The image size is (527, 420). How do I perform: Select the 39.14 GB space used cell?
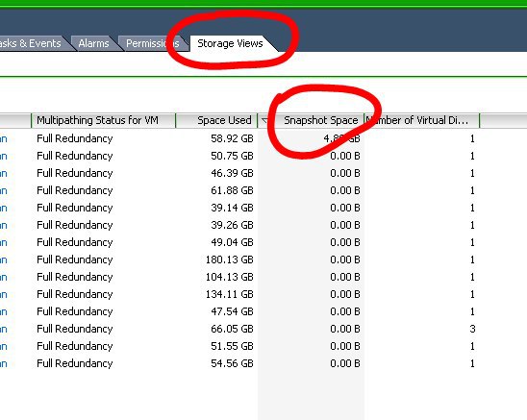click(x=232, y=208)
